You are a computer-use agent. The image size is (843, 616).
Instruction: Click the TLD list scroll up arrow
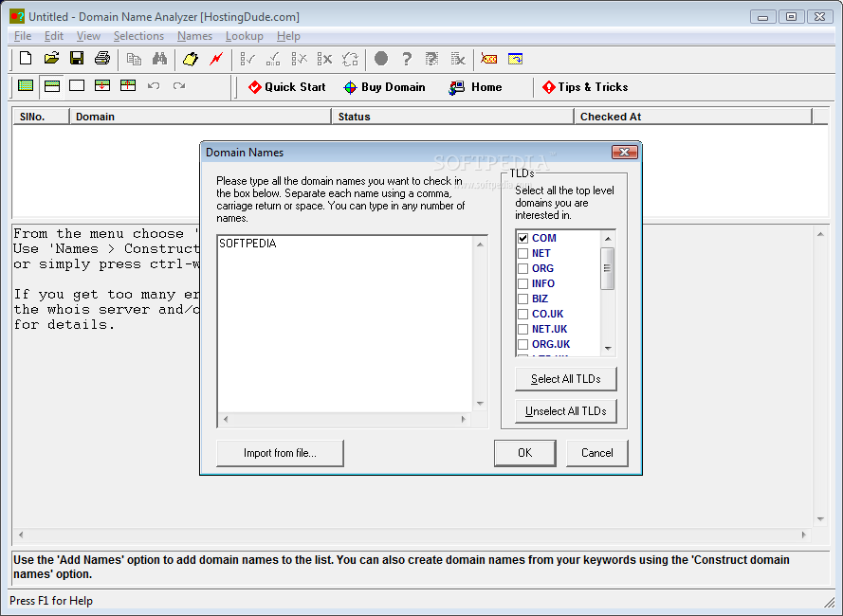608,238
